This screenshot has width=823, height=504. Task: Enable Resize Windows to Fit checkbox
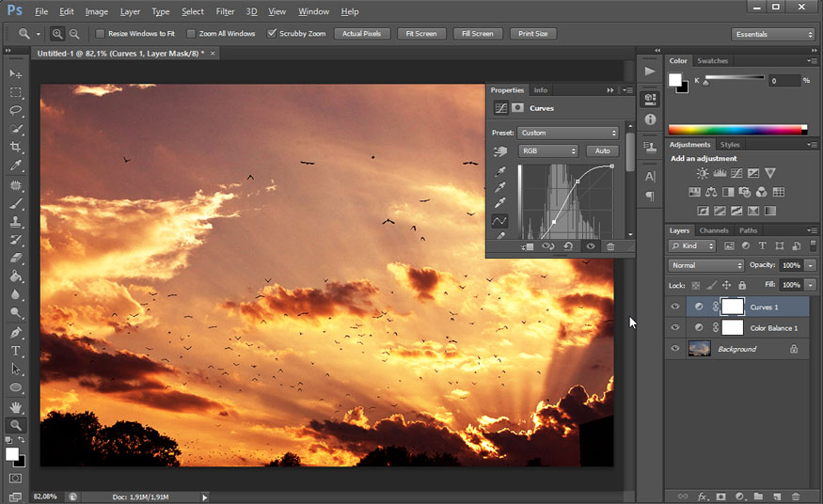(x=101, y=34)
